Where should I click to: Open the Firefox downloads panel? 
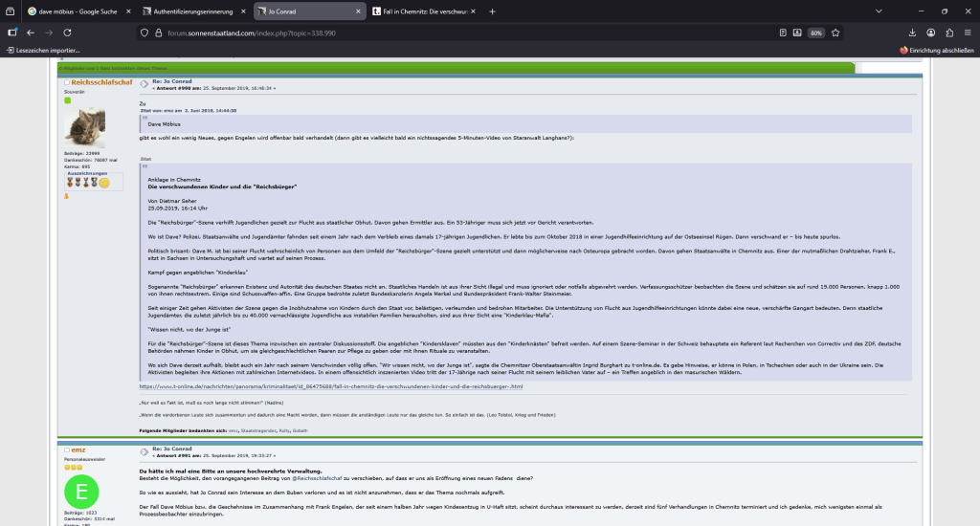coord(913,32)
